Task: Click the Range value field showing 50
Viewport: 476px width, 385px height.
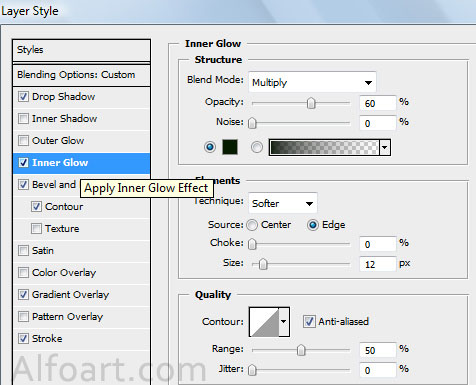Action: click(x=378, y=350)
